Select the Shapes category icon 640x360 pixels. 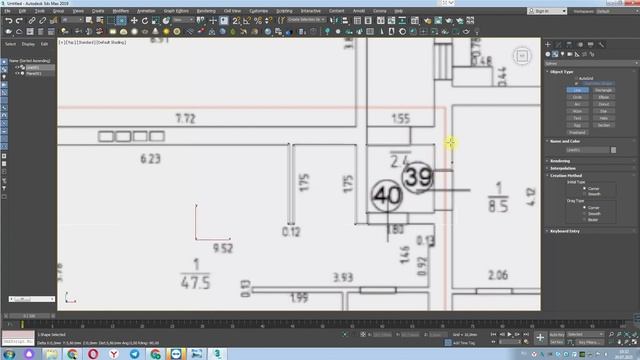pos(555,54)
